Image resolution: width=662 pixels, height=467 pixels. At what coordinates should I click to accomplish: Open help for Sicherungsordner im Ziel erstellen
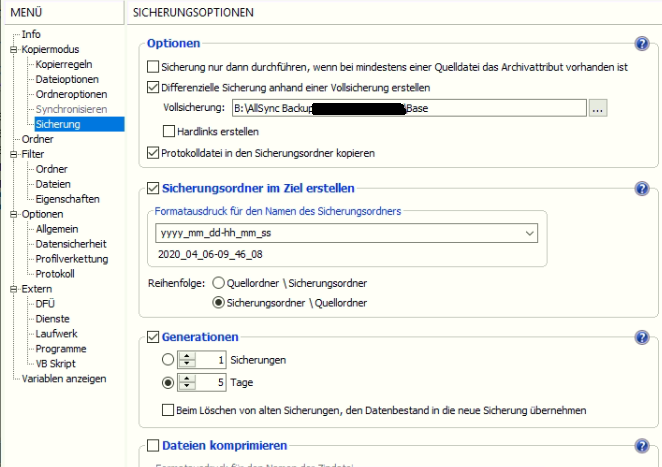tap(643, 188)
